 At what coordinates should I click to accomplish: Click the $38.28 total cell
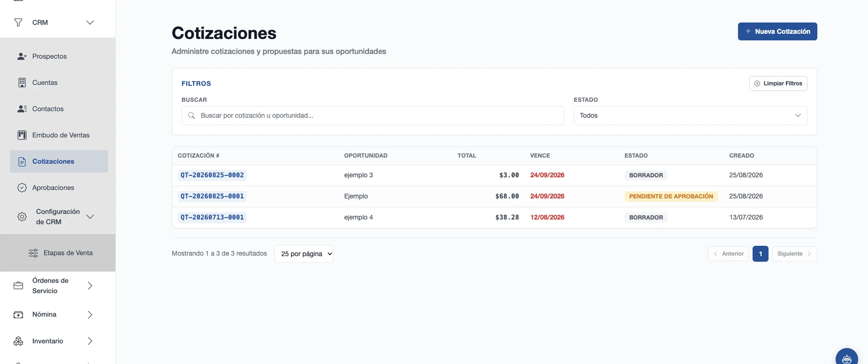pos(507,217)
